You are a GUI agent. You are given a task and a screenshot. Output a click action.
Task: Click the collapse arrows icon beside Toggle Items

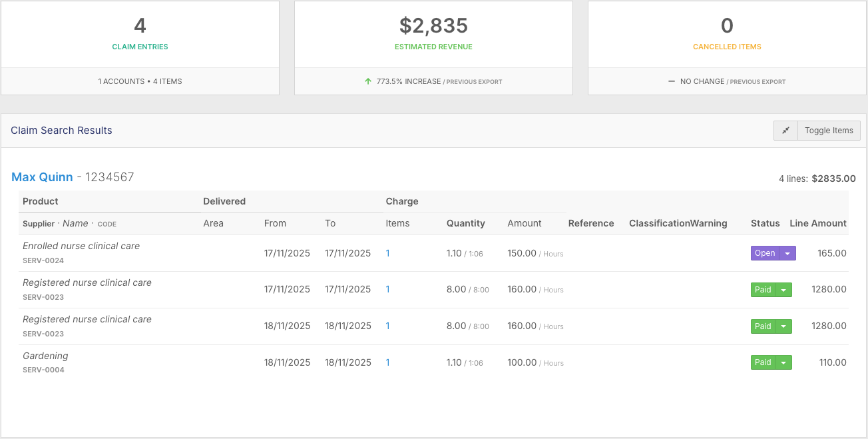785,131
